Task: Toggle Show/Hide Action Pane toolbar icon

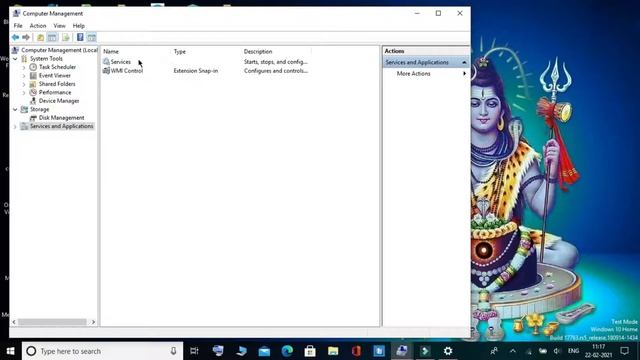Action: coord(91,38)
